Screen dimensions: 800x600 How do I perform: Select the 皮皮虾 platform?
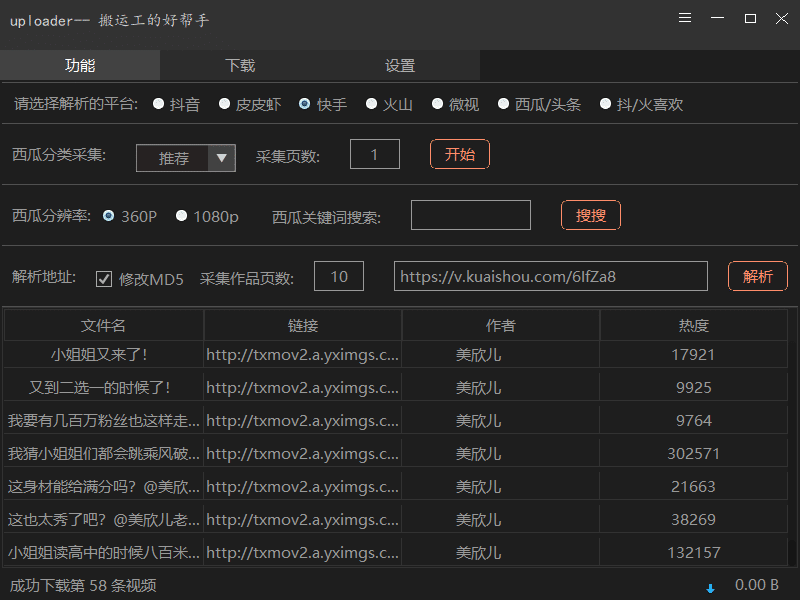pyautogui.click(x=225, y=102)
